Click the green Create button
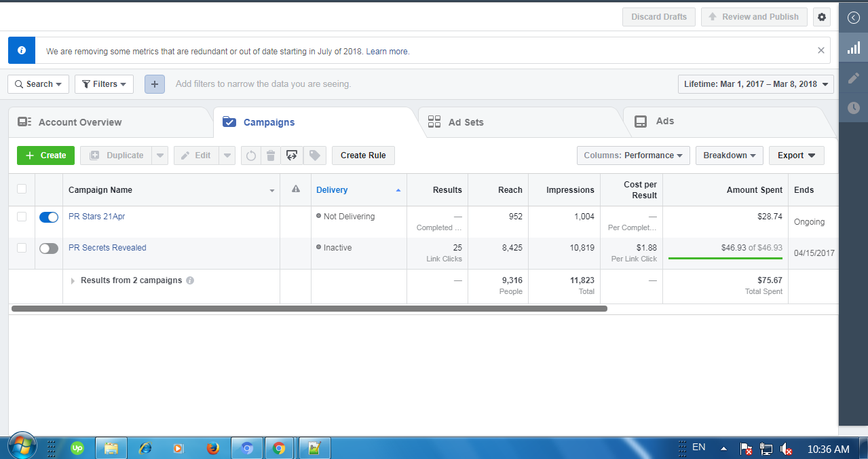Viewport: 868px width, 459px height. coord(46,155)
